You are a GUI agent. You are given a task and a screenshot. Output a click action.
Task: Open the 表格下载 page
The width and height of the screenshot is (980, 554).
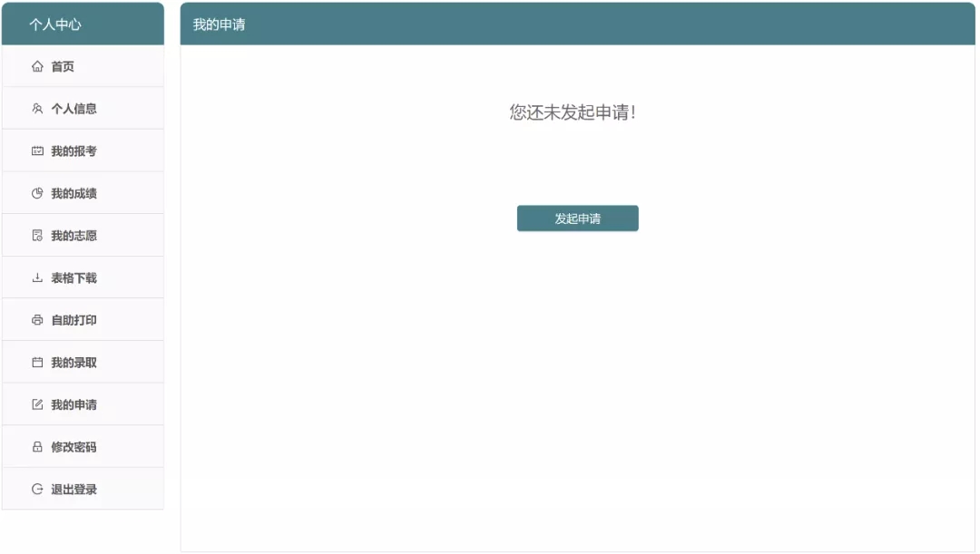coord(73,277)
